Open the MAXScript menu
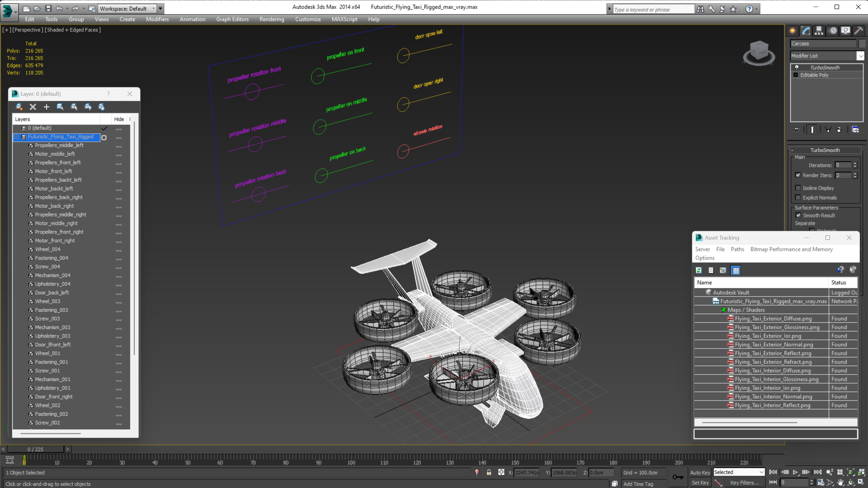The height and width of the screenshot is (488, 868). click(x=344, y=19)
